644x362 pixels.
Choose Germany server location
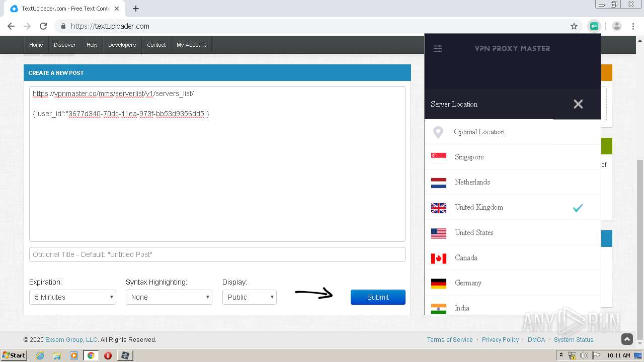tap(513, 283)
